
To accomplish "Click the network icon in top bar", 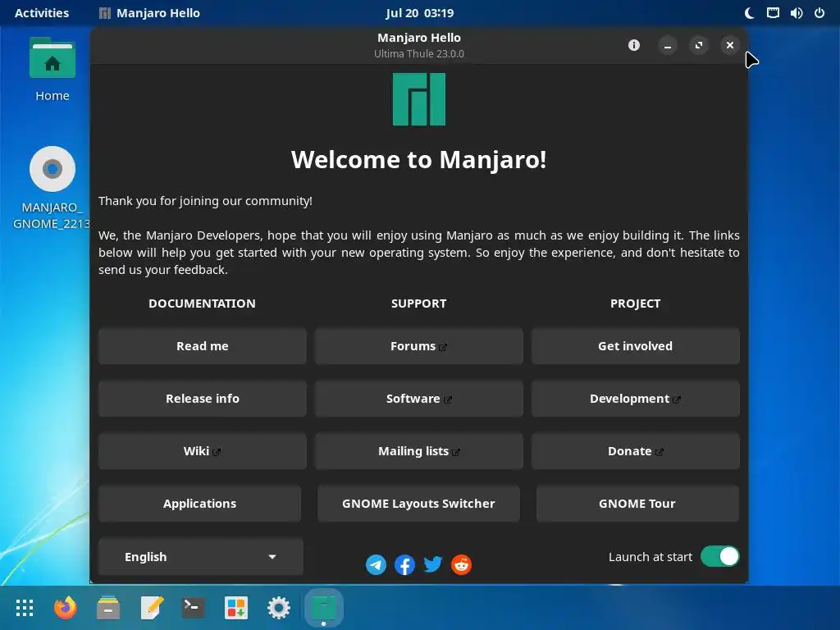I will [x=773, y=13].
